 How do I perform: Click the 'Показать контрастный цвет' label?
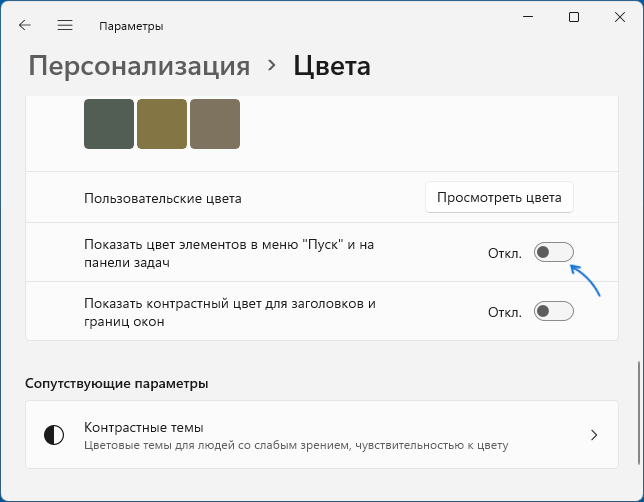click(x=230, y=312)
